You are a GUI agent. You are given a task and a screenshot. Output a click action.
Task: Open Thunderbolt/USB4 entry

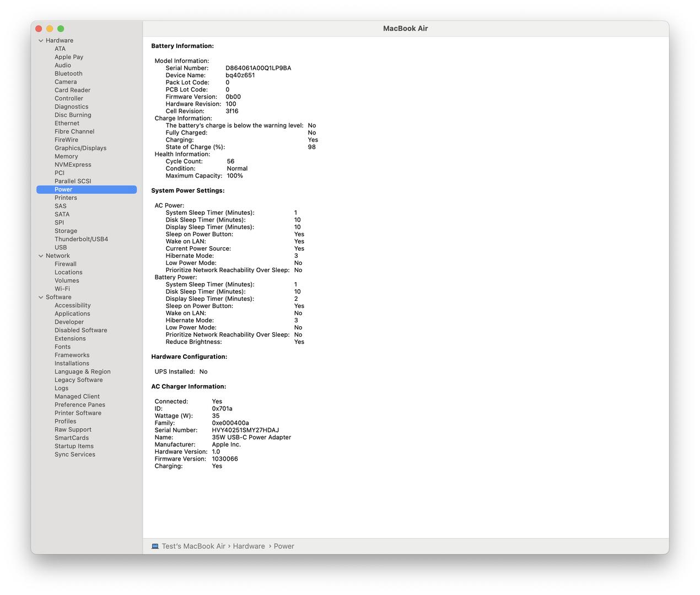click(x=81, y=239)
